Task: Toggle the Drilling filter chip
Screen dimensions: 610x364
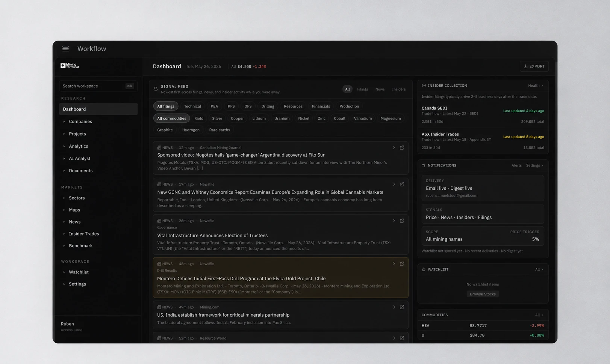Action: (268, 106)
